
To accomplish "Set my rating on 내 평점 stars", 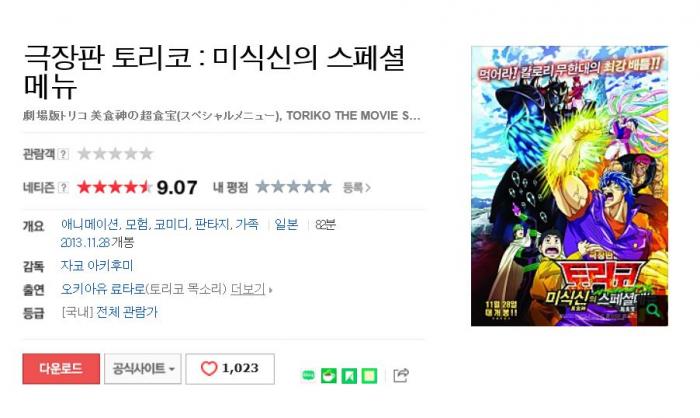I will coord(294,187).
